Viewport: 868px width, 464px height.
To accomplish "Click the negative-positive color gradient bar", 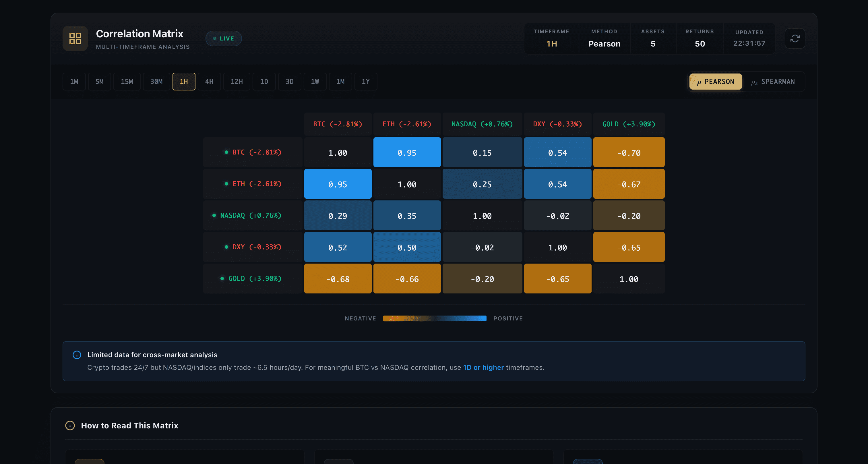I will pos(435,318).
